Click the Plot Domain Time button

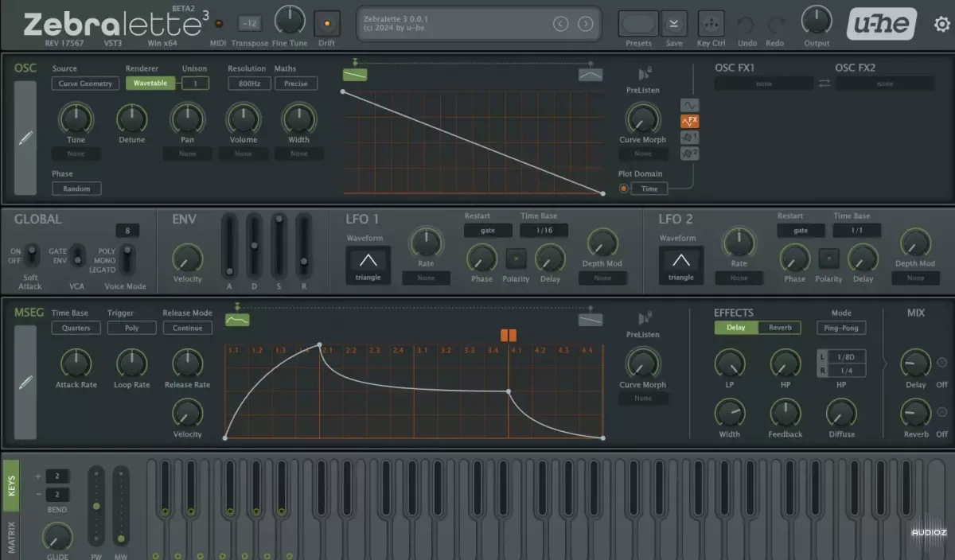(x=649, y=189)
